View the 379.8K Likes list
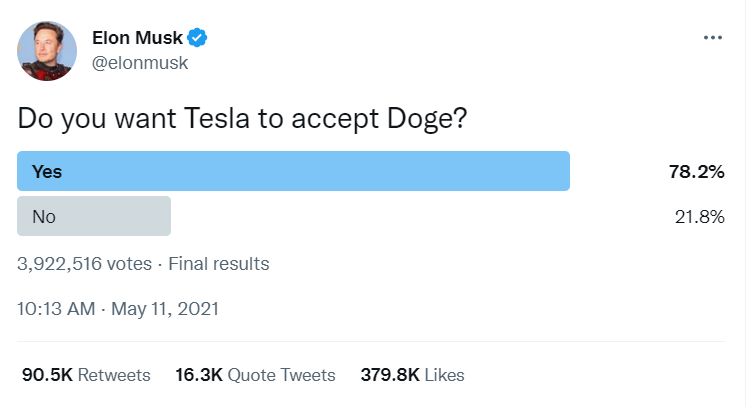 pyautogui.click(x=412, y=375)
